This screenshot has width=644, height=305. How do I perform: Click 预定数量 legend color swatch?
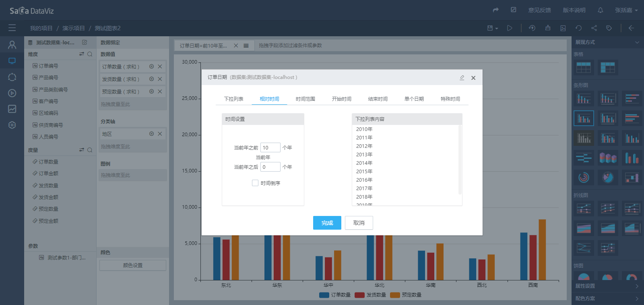click(x=395, y=295)
